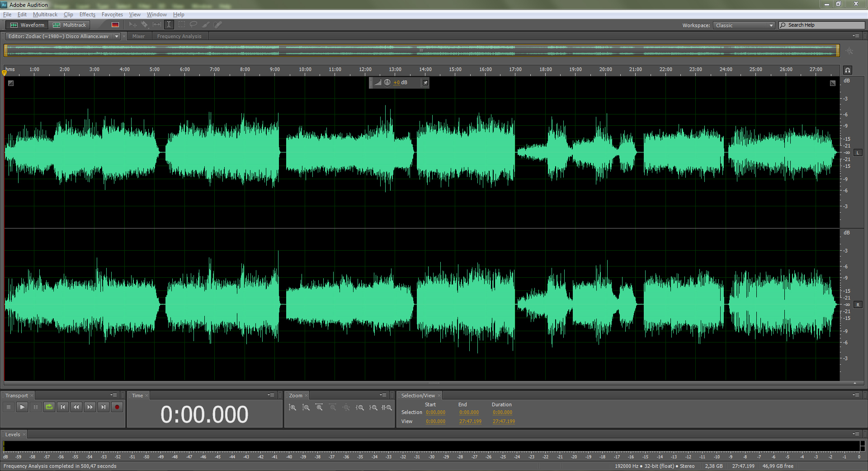
Task: Pin the floating volume HUD
Action: pos(425,83)
